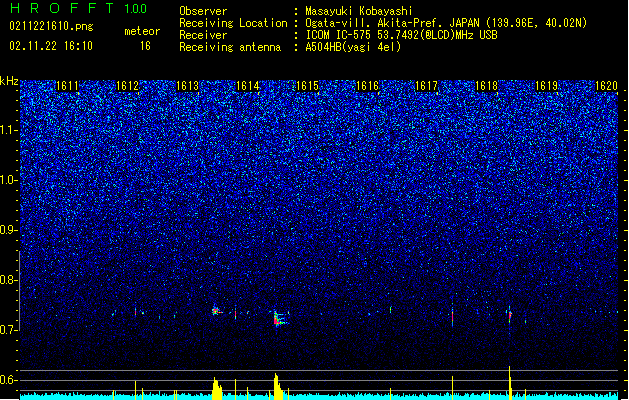This screenshot has height=400, width=629.
Task: Select the filename 0211221610.png
Action: point(51,26)
